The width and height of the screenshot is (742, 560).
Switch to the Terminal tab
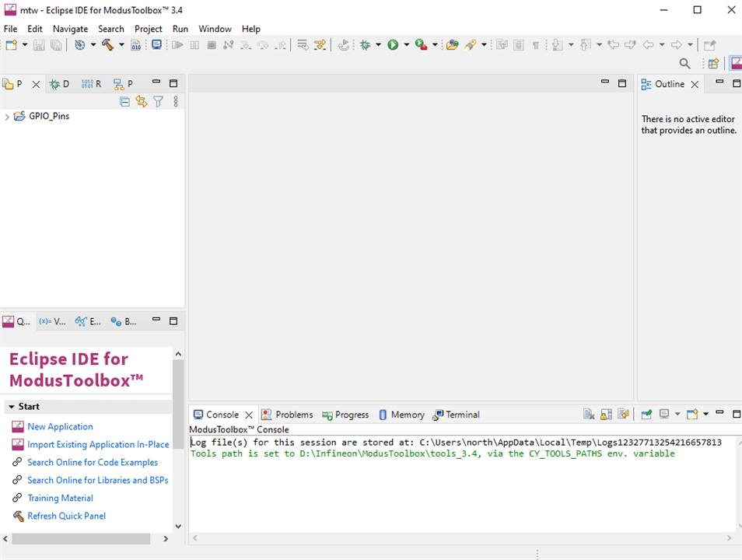point(457,415)
